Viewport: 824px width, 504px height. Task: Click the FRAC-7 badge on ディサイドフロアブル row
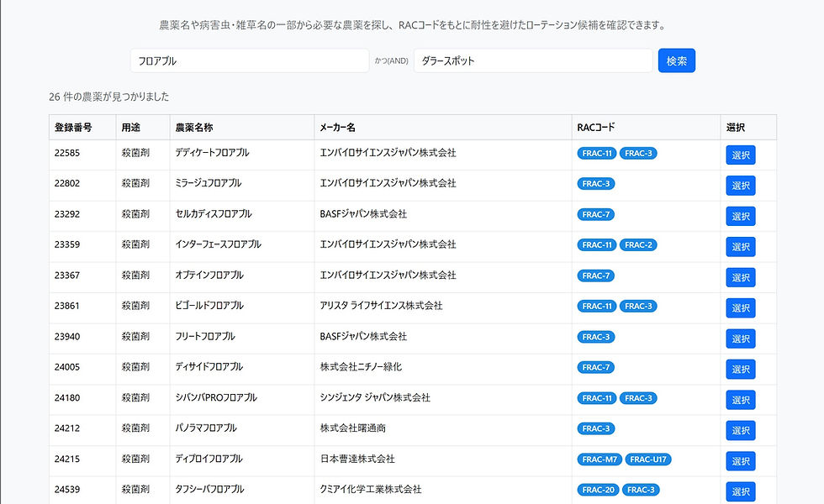click(595, 367)
